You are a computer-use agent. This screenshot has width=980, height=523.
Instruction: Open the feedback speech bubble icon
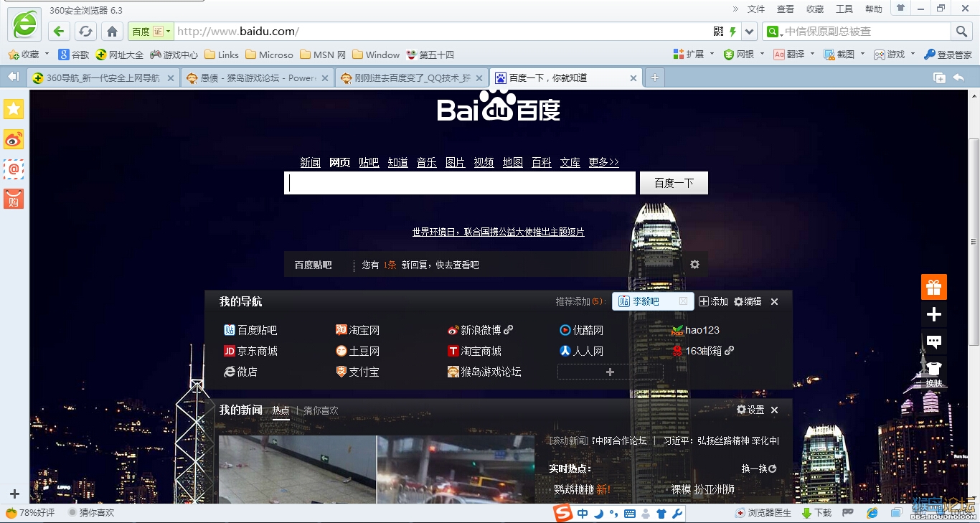[x=934, y=341]
